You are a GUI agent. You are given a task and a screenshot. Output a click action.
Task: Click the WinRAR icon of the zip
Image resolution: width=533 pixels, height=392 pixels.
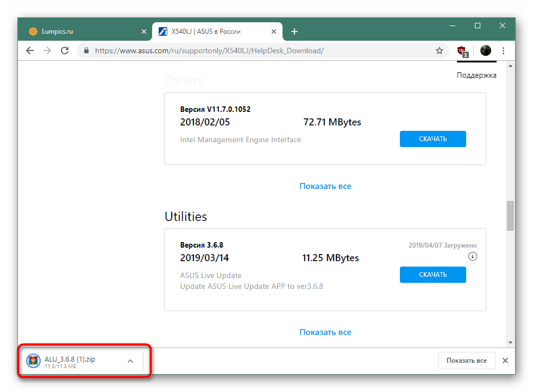33,361
